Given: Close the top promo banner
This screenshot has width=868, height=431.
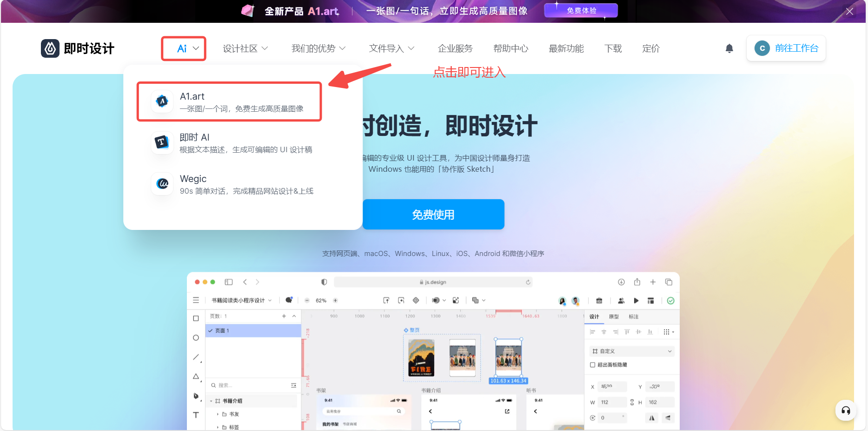Looking at the screenshot, I should click(849, 11).
